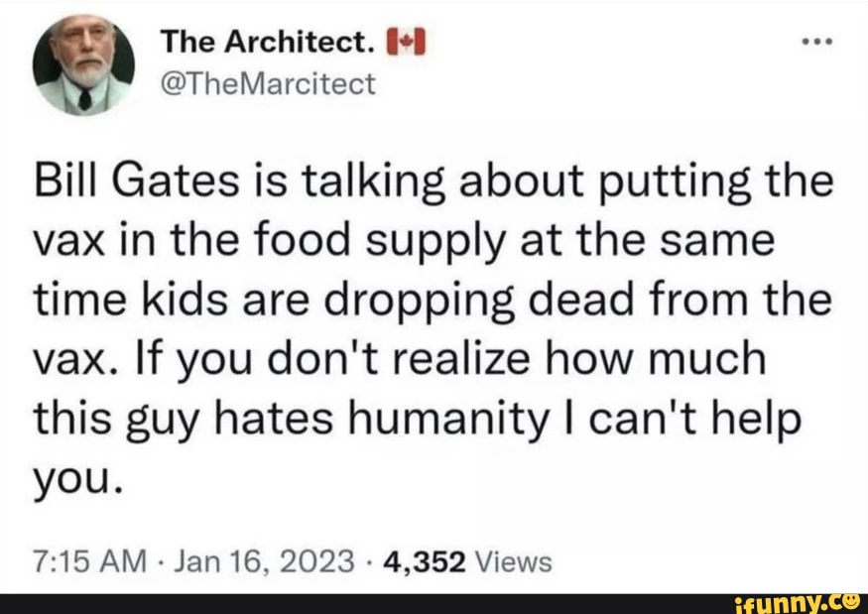
Task: Click the phrase "food supply" in tweet
Action: 326,244
